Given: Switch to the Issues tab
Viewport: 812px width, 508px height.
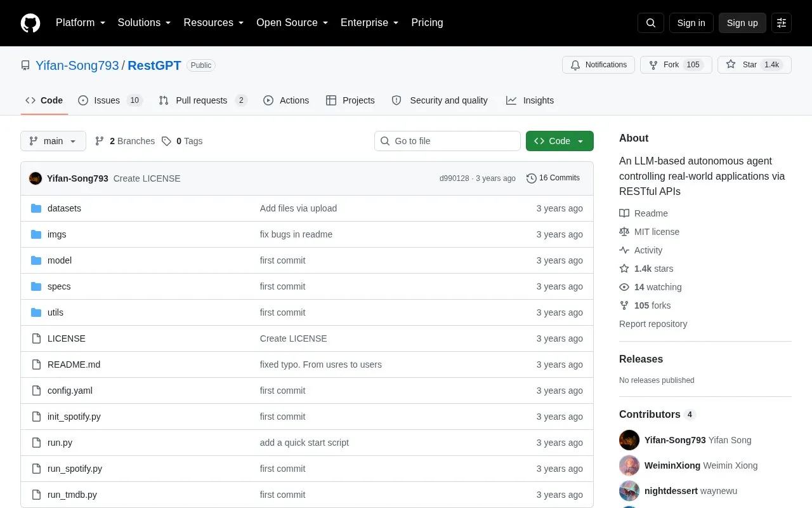Looking at the screenshot, I should (x=110, y=100).
